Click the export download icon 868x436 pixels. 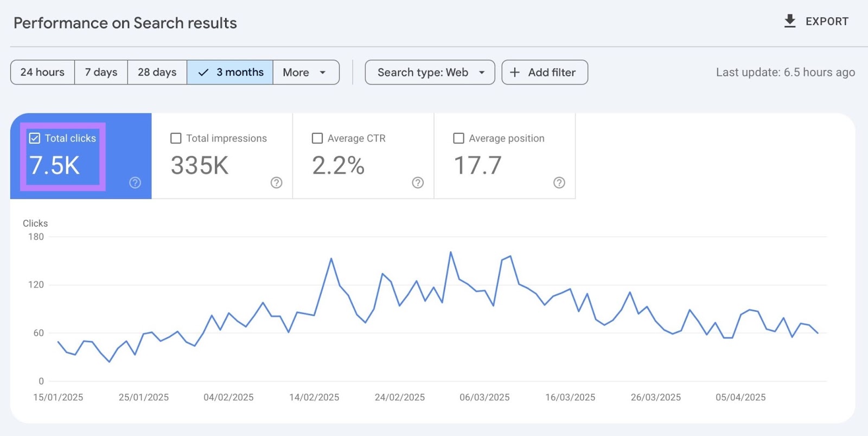point(790,21)
